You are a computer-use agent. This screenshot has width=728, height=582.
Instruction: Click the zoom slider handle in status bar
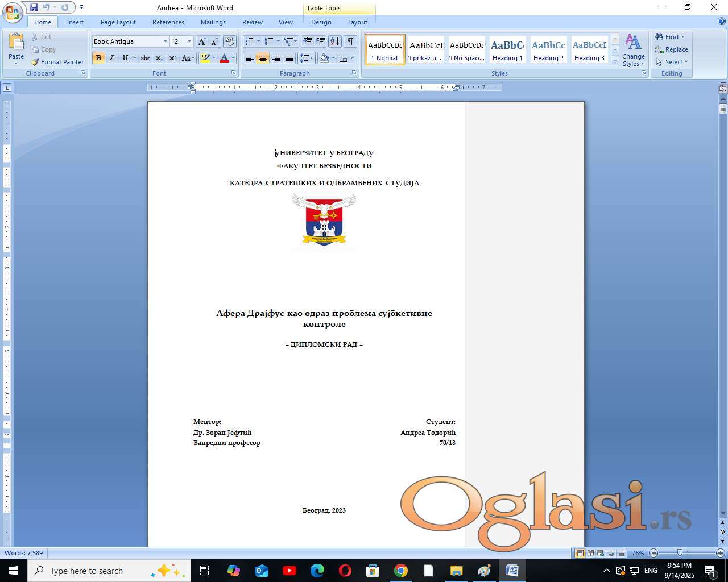point(680,553)
